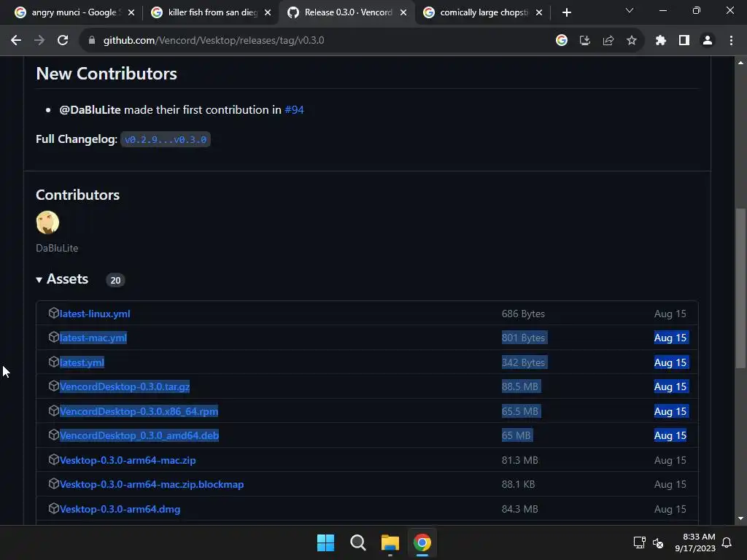Click Chrome icon in taskbar
The width and height of the screenshot is (747, 560).
422,542
